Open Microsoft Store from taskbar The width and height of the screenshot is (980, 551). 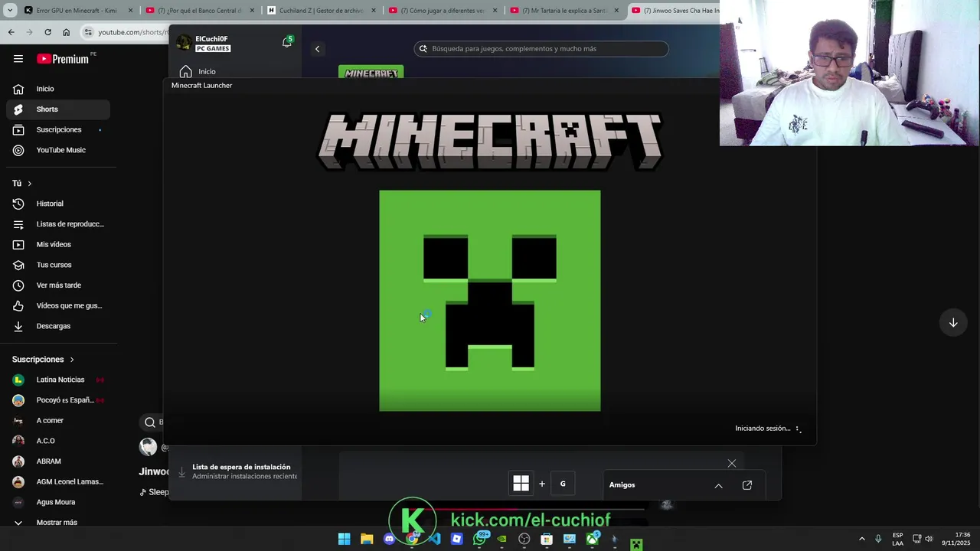click(x=547, y=539)
